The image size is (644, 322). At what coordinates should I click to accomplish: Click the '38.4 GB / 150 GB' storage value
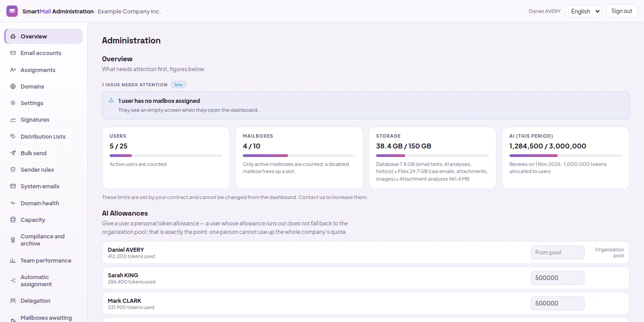(x=404, y=146)
